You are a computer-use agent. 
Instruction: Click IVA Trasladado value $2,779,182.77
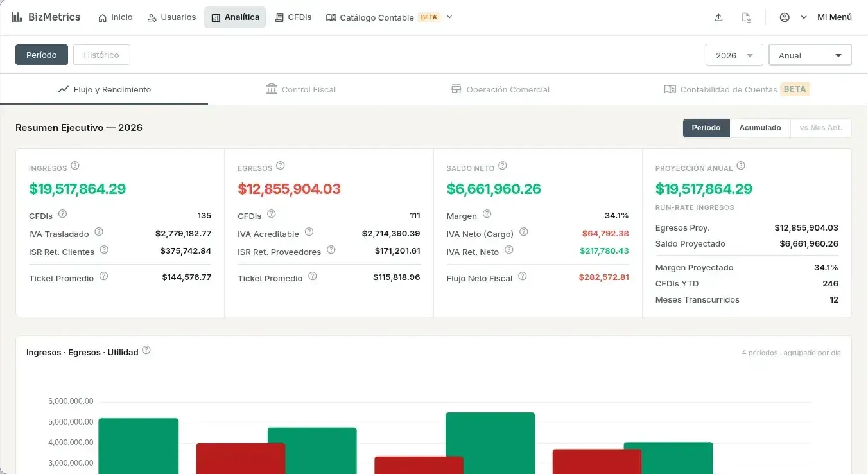click(183, 233)
